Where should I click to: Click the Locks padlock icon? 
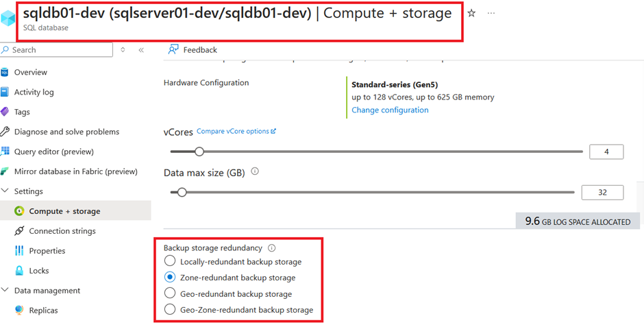pos(19,270)
